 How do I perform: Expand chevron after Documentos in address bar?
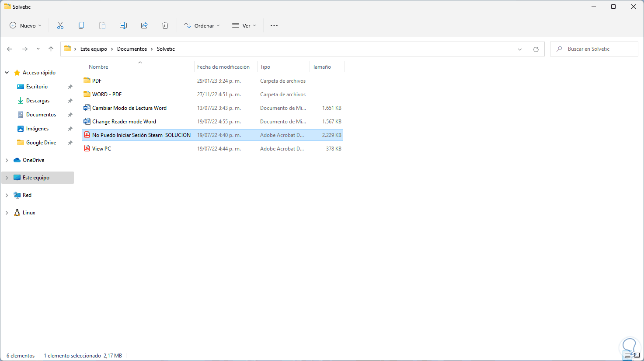tap(152, 49)
